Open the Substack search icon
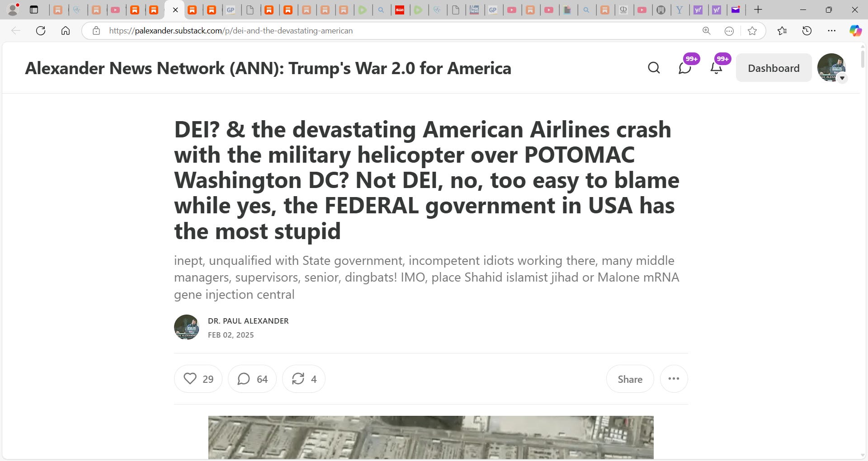868x461 pixels. point(654,68)
